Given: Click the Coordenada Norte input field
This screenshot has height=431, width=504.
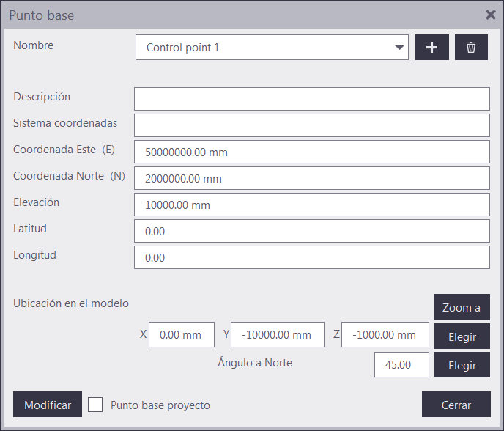Looking at the screenshot, I should tap(311, 178).
